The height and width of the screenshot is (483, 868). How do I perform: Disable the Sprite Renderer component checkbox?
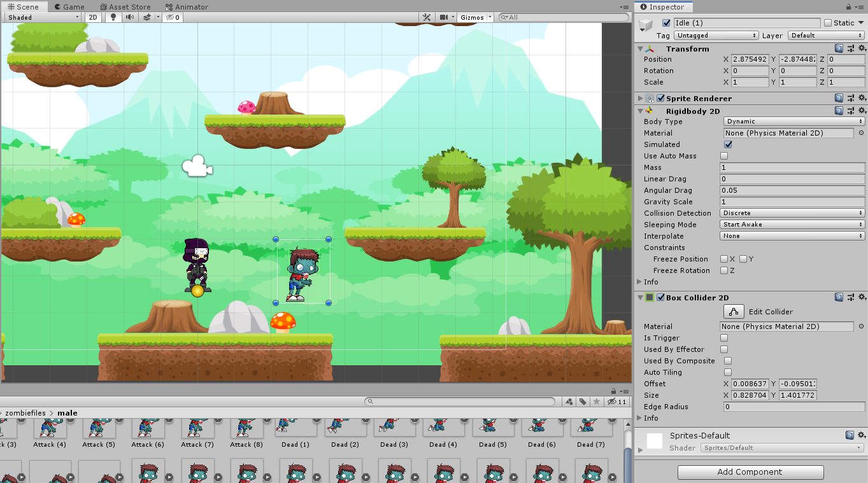[x=661, y=98]
